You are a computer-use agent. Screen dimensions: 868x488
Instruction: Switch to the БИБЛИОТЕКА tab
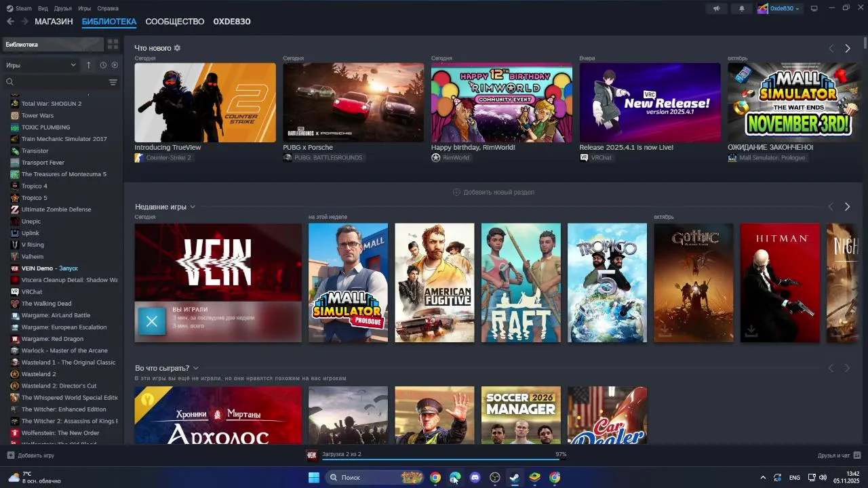pyautogui.click(x=109, y=22)
